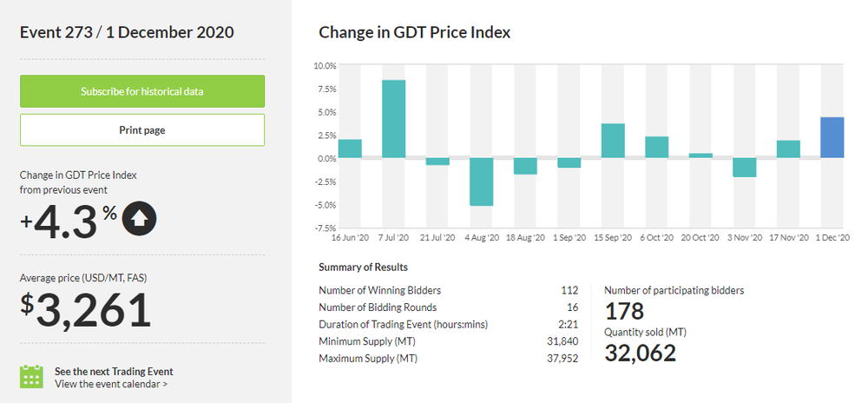Screen dimensions: 868x403
Task: Click the black up-arrow circle icon
Action: pyautogui.click(x=140, y=219)
